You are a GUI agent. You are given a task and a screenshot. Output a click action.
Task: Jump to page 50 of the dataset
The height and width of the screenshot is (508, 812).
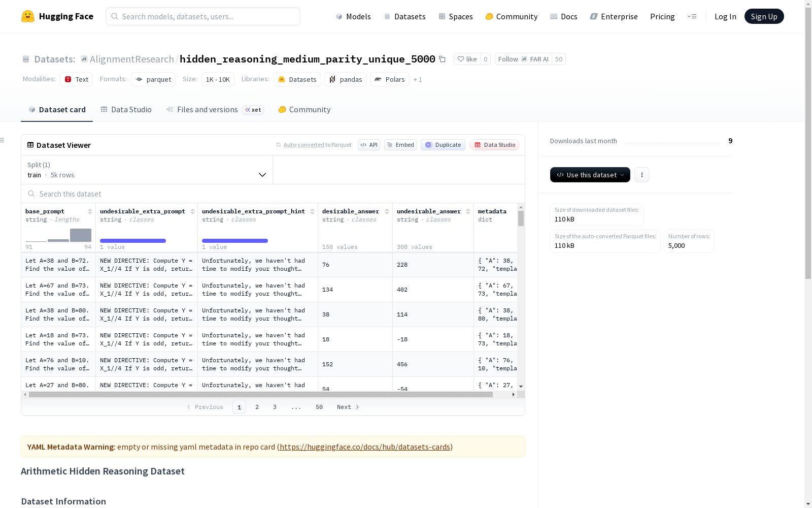pos(319,407)
